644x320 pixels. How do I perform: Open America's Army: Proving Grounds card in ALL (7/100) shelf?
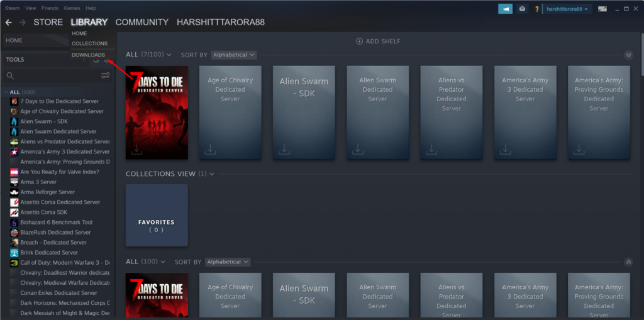tap(599, 113)
